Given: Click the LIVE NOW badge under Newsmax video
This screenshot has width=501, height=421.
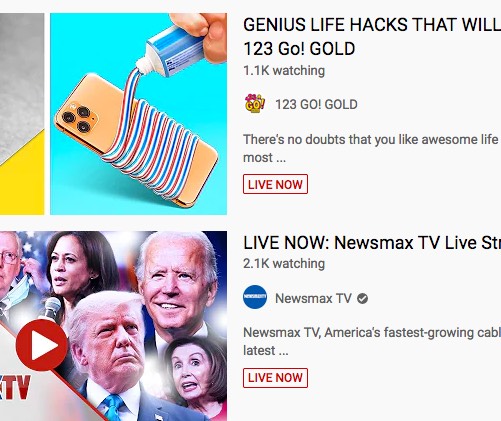Looking at the screenshot, I should tap(275, 378).
